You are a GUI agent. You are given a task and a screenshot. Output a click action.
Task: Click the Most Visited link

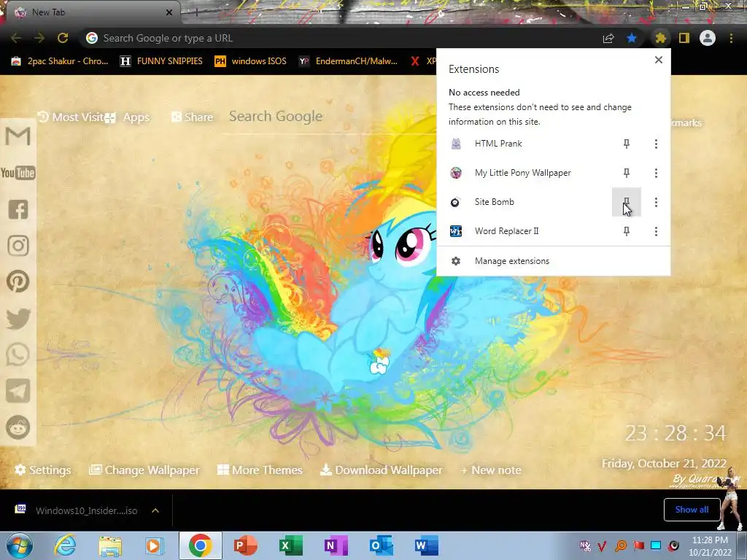point(71,117)
